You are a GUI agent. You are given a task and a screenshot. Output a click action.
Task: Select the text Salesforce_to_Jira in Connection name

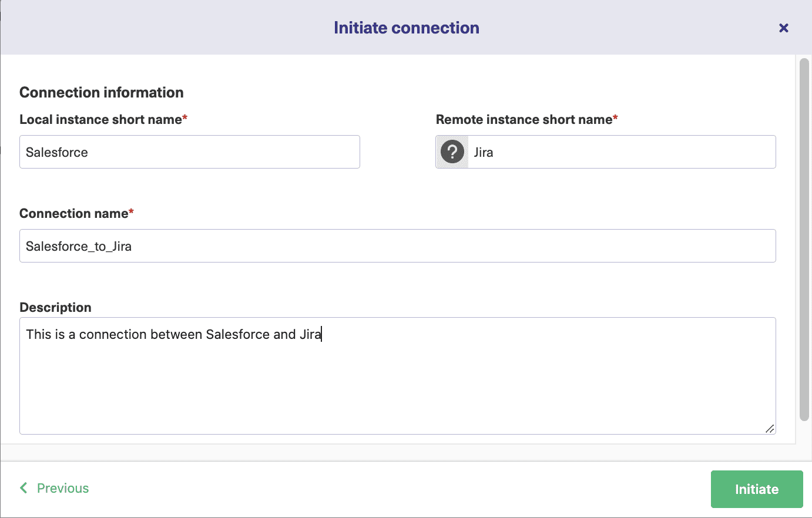[77, 245]
